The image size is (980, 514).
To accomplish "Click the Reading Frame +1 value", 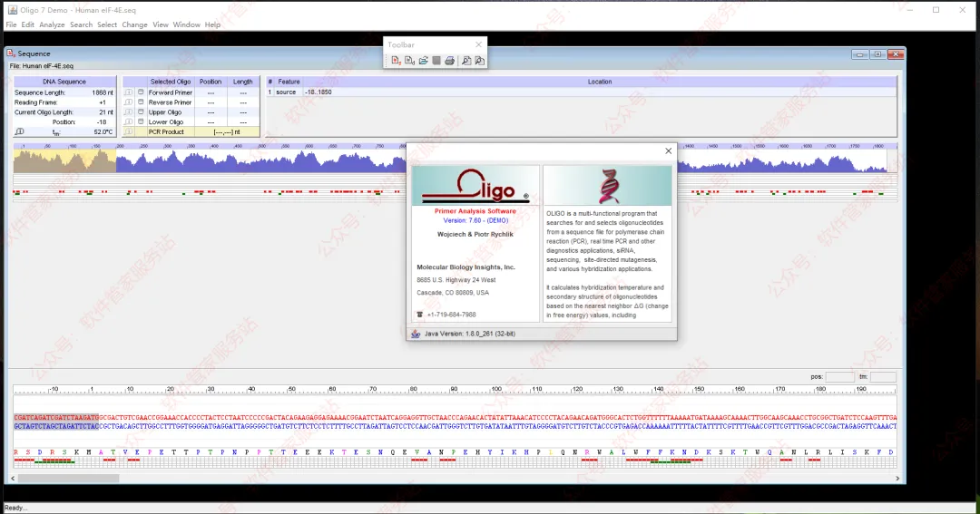I will coord(103,102).
